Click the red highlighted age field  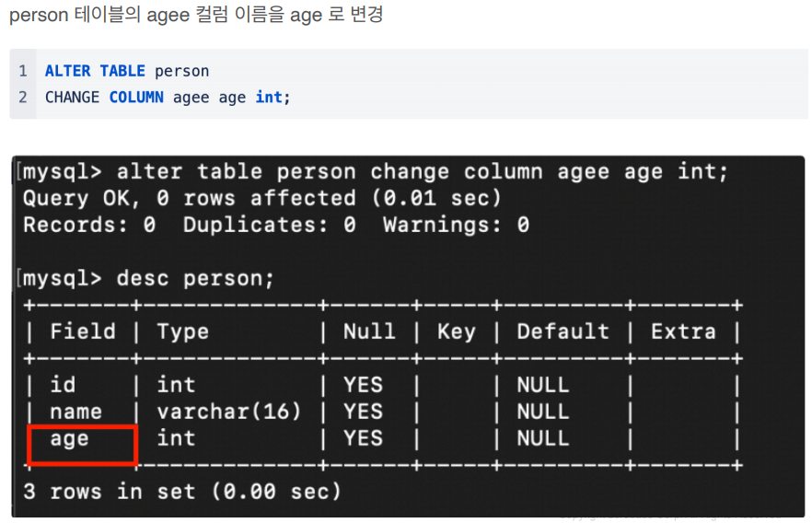point(82,444)
